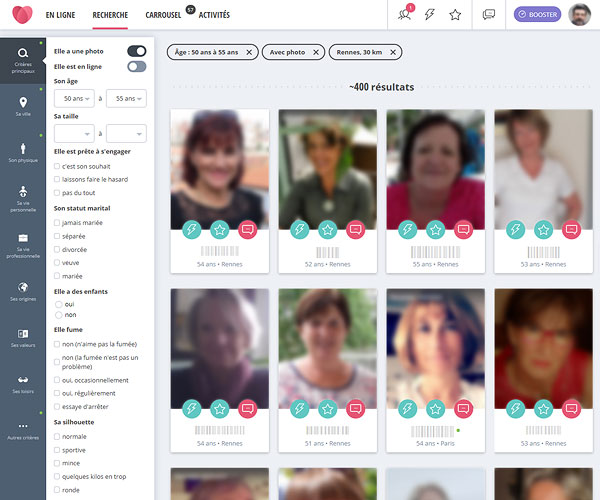Image resolution: width=600 pixels, height=500 pixels.
Task: Send flash to first 54 ans Rennes profile
Action: [192, 230]
